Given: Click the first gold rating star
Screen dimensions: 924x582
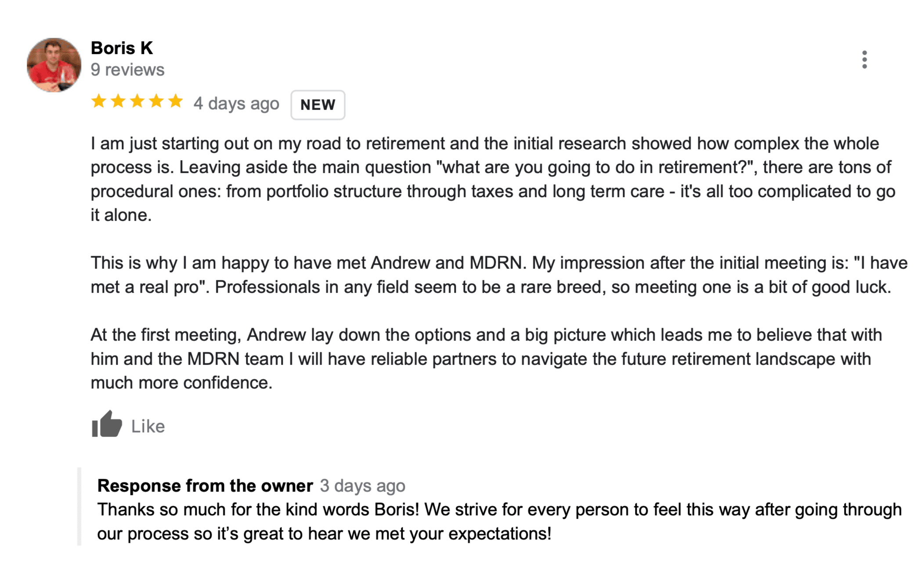Looking at the screenshot, I should coord(99,101).
